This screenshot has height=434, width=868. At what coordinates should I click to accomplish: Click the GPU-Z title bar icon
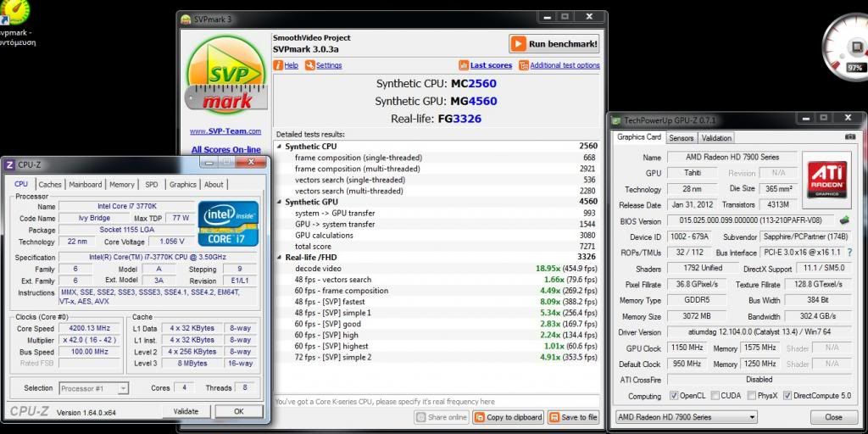(x=616, y=120)
